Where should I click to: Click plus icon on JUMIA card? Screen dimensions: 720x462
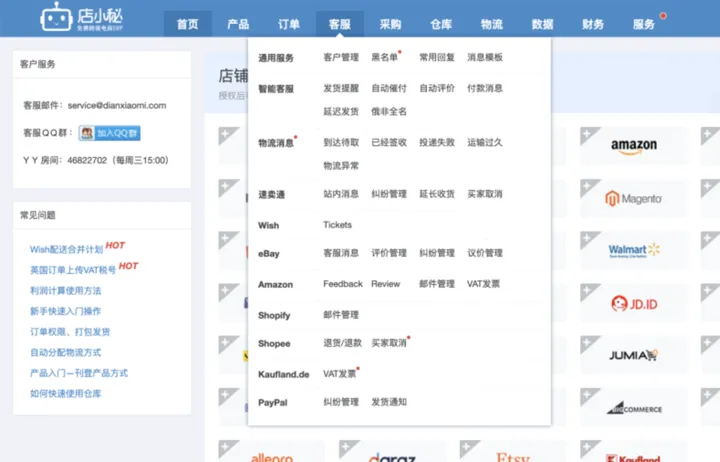click(x=587, y=343)
